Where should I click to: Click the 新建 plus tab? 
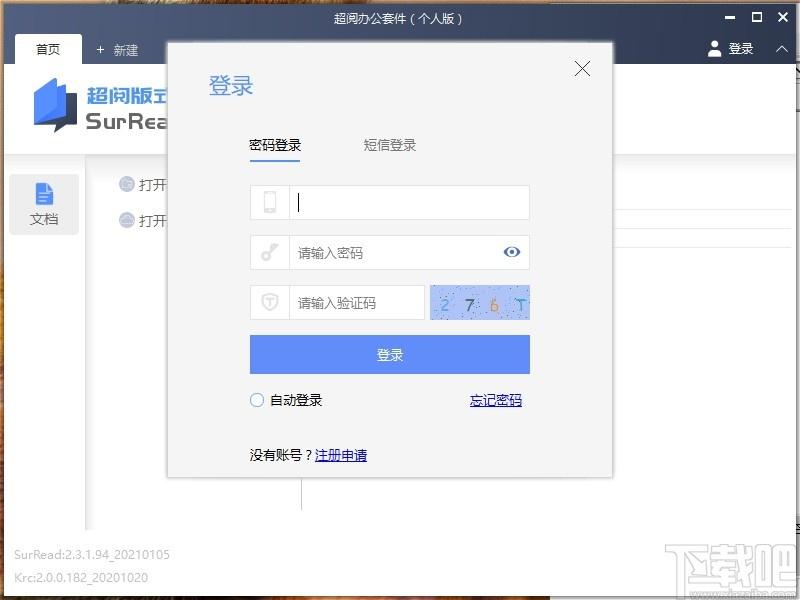click(117, 50)
